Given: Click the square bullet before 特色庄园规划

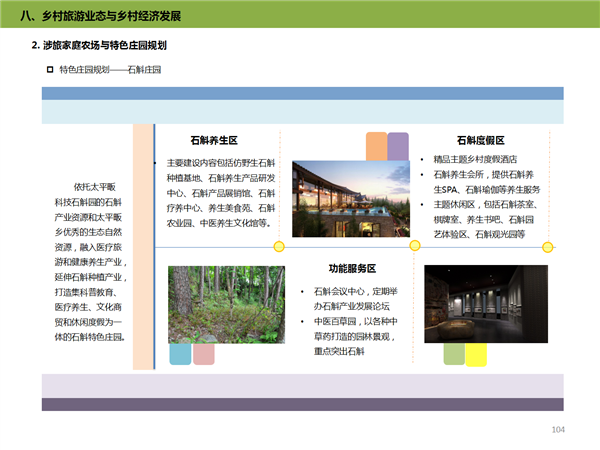Looking at the screenshot, I should pyautogui.click(x=50, y=69).
